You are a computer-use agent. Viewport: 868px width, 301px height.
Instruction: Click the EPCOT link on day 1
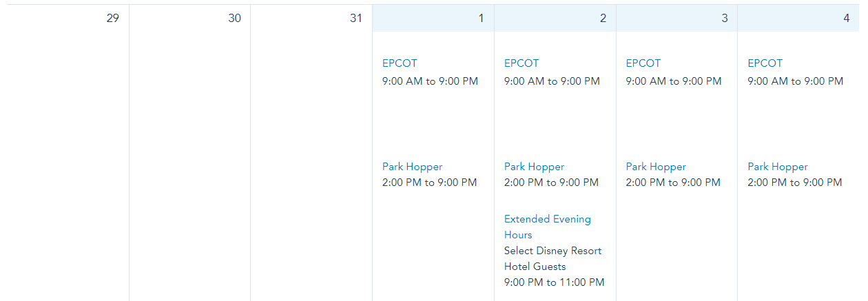coord(400,63)
